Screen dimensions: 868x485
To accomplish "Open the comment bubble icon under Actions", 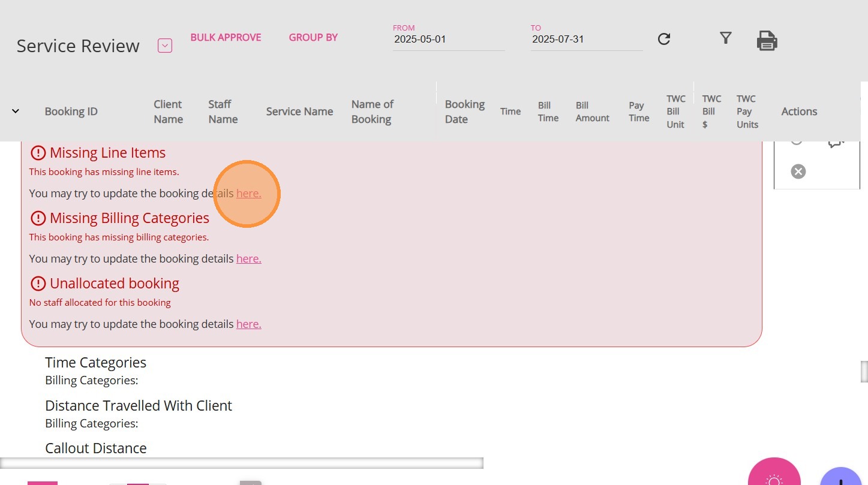I will point(836,143).
